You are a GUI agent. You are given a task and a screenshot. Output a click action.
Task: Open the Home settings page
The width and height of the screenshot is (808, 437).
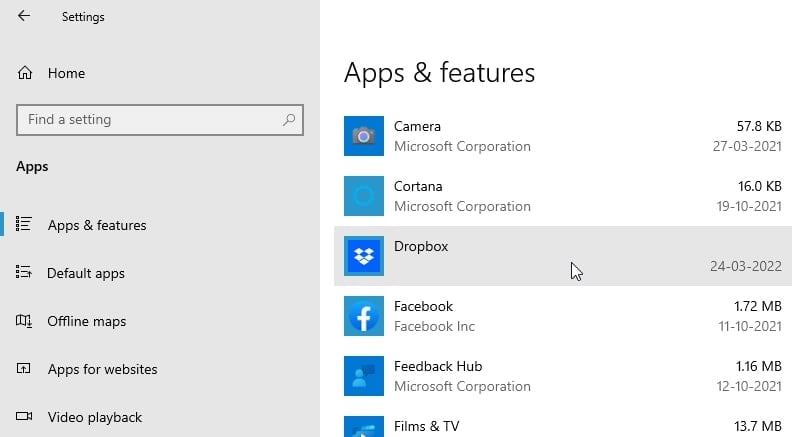tap(66, 73)
